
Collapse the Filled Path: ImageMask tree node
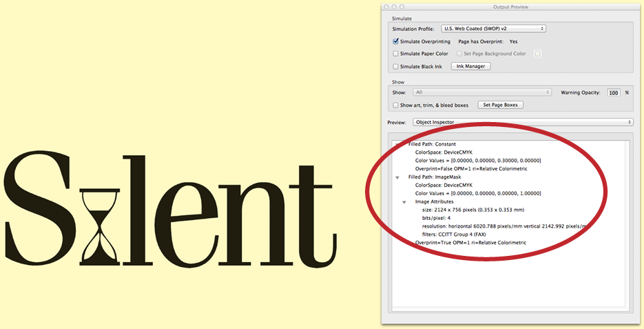397,178
